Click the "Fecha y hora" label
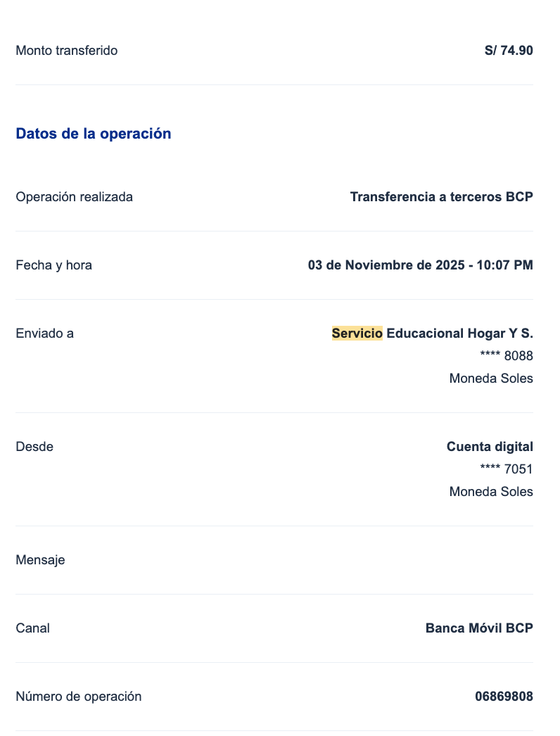 point(53,265)
